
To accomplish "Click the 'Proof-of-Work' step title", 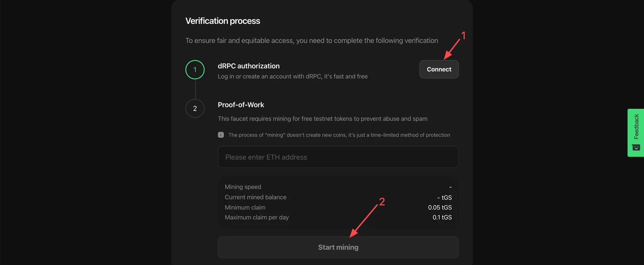I will tap(241, 105).
